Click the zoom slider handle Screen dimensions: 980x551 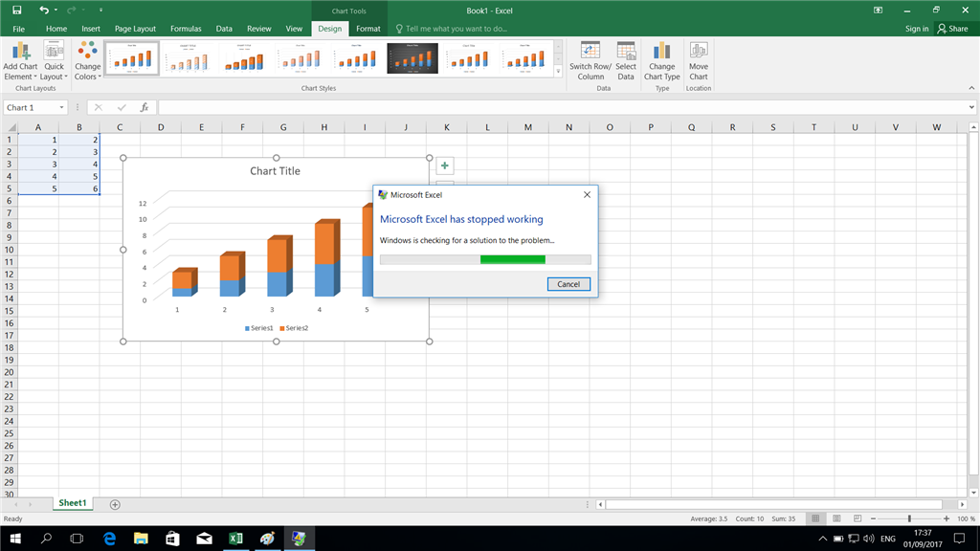click(x=909, y=518)
